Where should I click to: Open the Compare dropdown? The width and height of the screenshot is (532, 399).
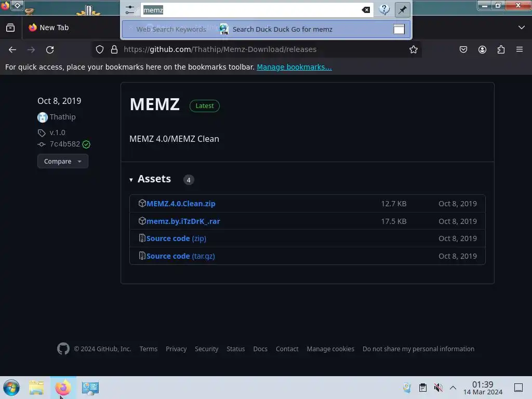(63, 161)
